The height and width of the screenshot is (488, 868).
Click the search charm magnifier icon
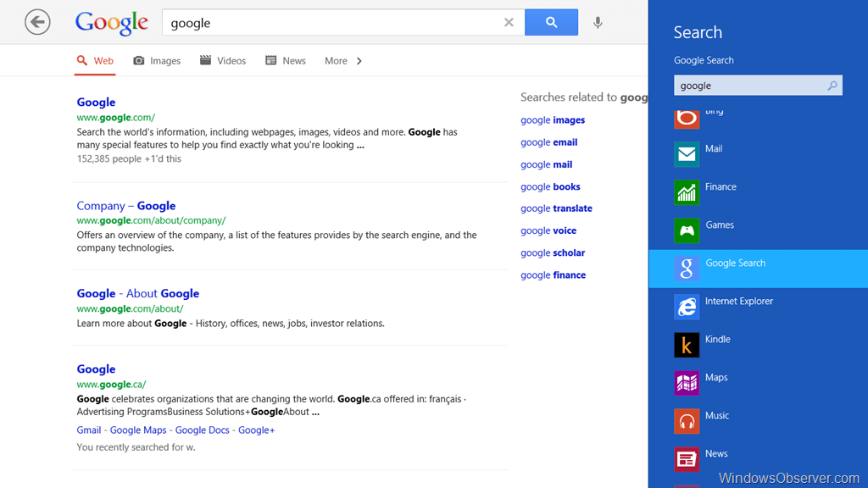click(x=832, y=86)
